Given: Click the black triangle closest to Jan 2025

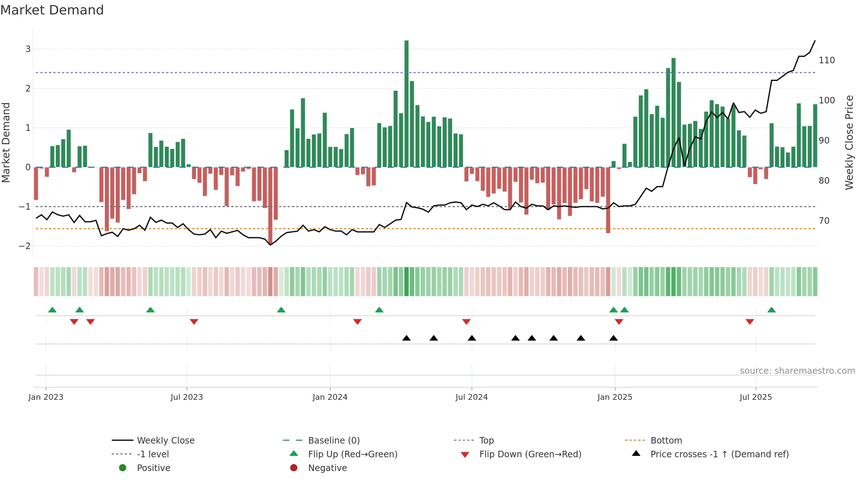Looking at the screenshot, I should pyautogui.click(x=613, y=338).
